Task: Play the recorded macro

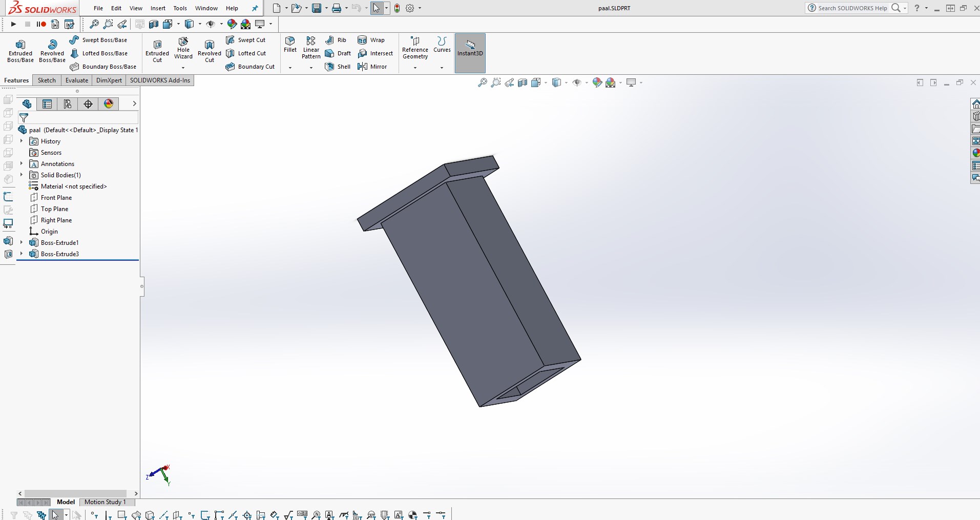Action: coord(13,24)
